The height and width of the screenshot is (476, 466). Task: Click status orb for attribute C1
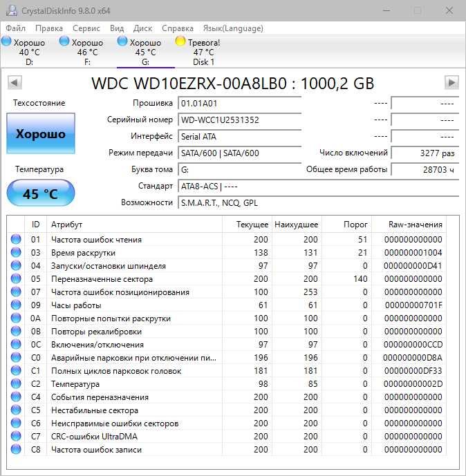(16, 371)
